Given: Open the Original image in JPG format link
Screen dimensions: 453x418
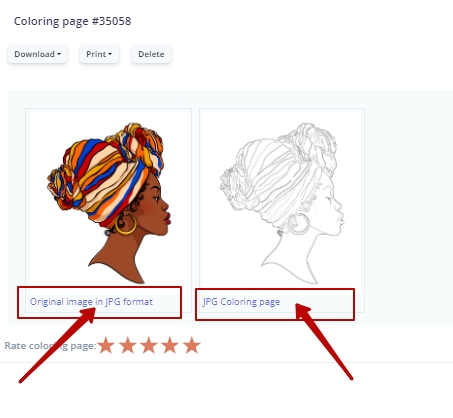Looking at the screenshot, I should [x=91, y=302].
